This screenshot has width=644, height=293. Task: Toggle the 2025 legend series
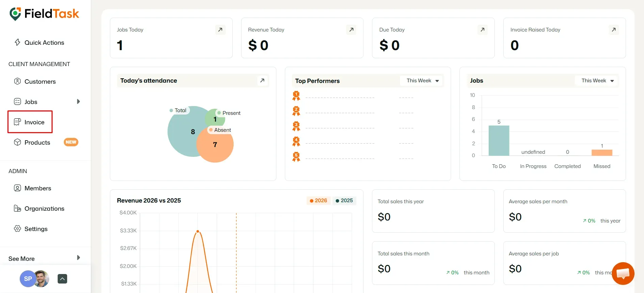point(344,201)
